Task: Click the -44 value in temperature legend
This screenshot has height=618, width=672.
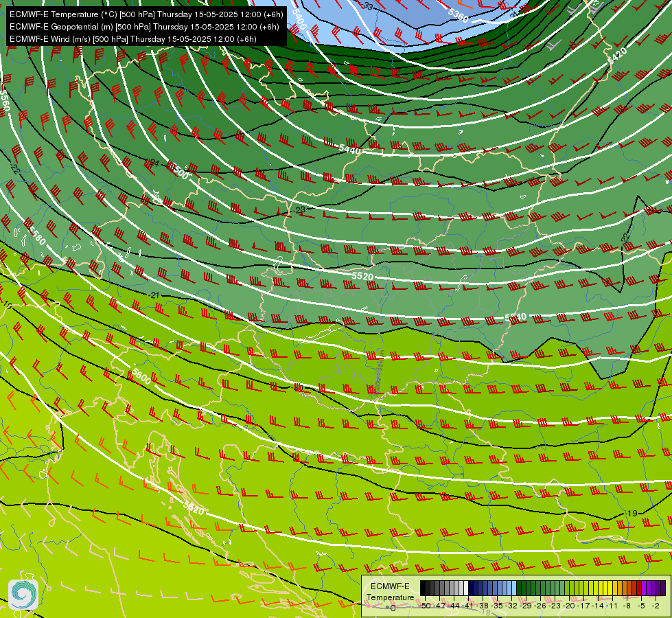Action: pyautogui.click(x=454, y=606)
